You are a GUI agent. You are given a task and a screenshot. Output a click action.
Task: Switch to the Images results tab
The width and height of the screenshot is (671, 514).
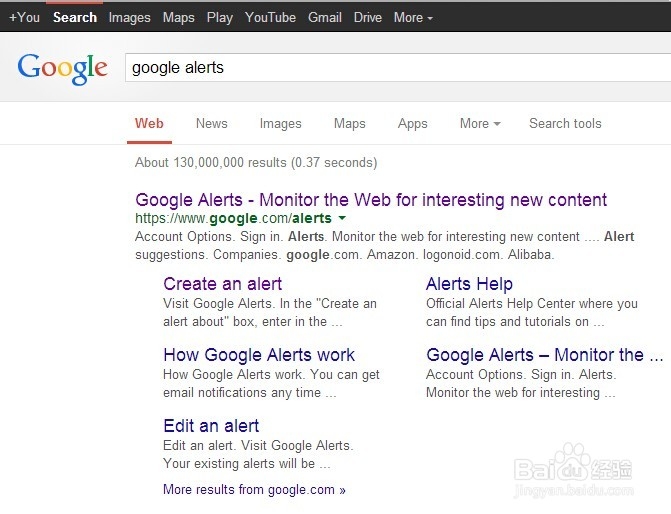(x=280, y=124)
